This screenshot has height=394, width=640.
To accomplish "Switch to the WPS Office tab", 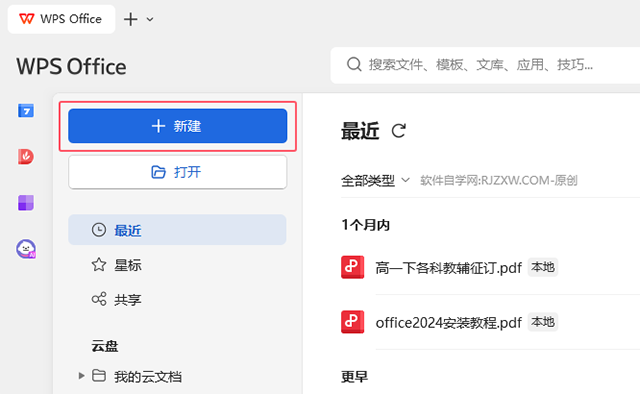I will pos(61,19).
